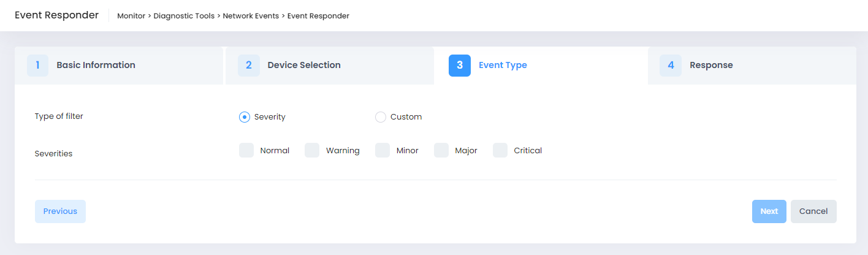Click the Event Responder breadcrumb entry

[318, 16]
